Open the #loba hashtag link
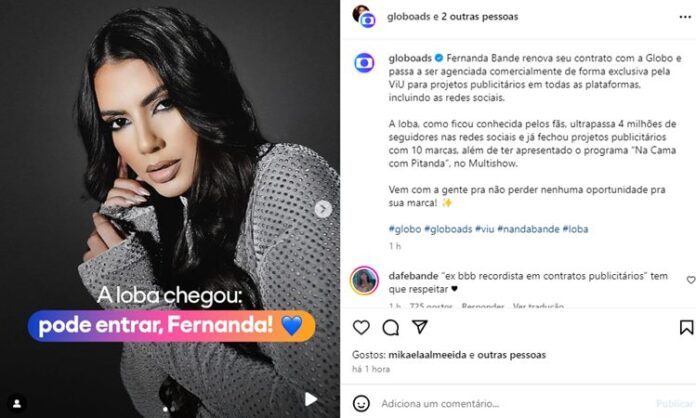This screenshot has width=696, height=418. point(575,229)
